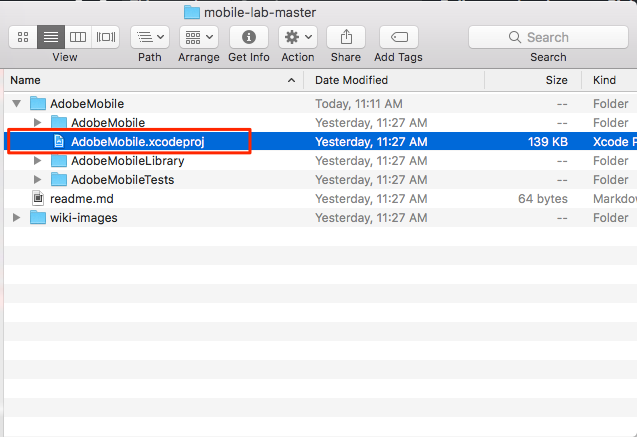Screen dimensions: 637x437
Task: Click the mobile-lab-master window title
Action: point(260,13)
